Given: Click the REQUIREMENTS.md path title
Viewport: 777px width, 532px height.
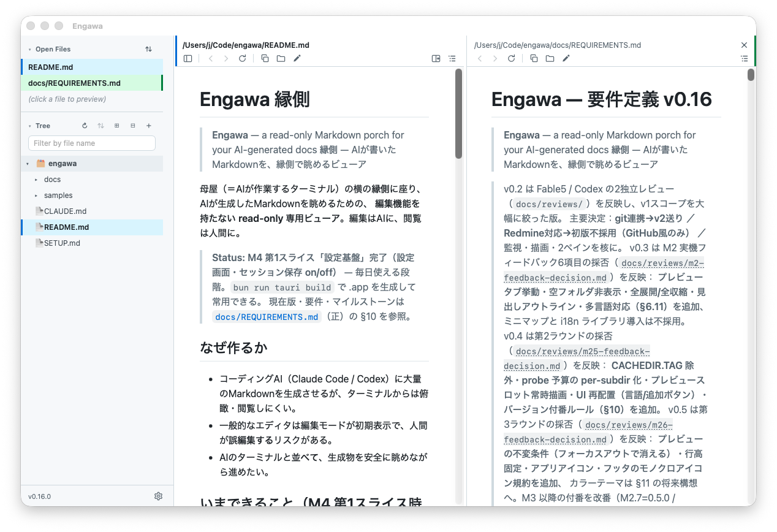Looking at the screenshot, I should click(x=558, y=45).
